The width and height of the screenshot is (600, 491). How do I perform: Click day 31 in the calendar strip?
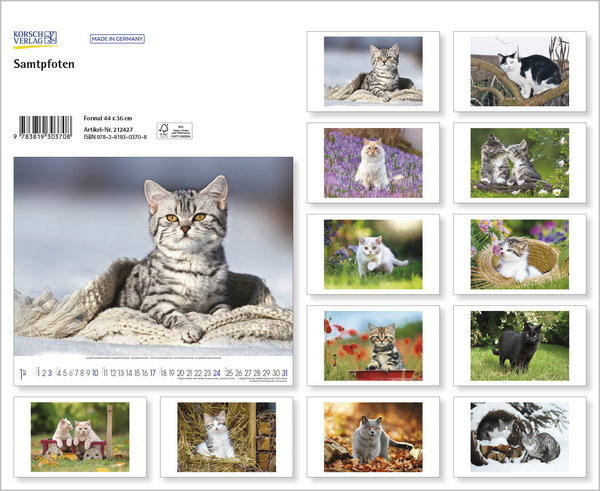[x=285, y=373]
